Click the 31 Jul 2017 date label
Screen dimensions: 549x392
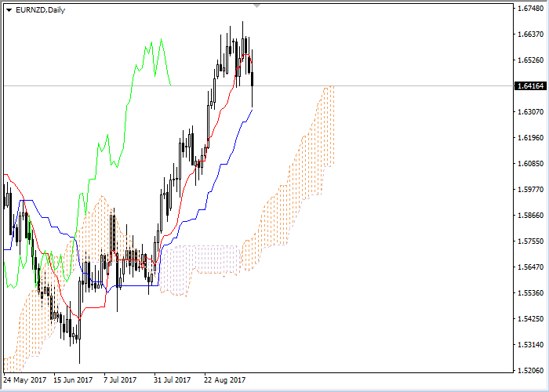tap(173, 380)
